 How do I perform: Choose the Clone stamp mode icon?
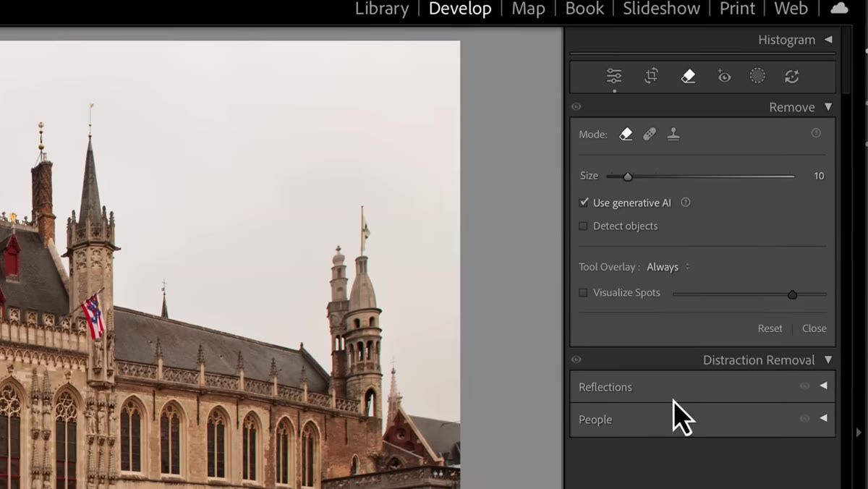coord(673,134)
